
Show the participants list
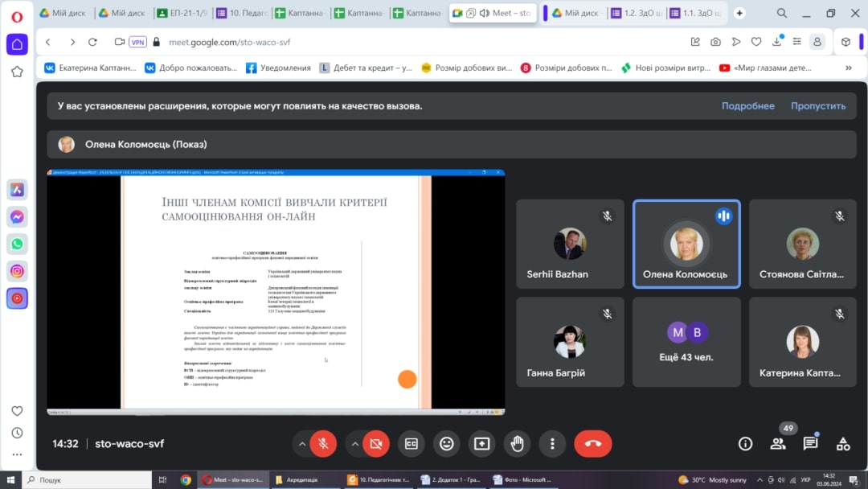pos(778,444)
